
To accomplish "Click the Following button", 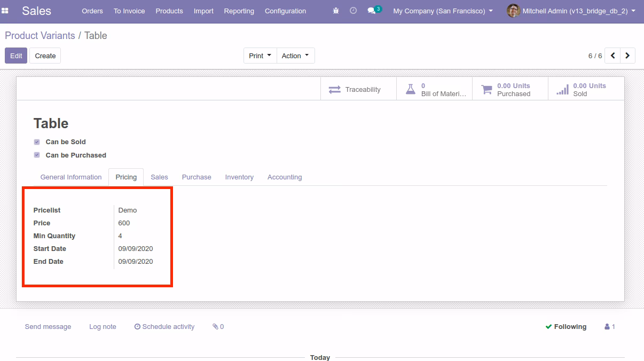I will click(566, 327).
